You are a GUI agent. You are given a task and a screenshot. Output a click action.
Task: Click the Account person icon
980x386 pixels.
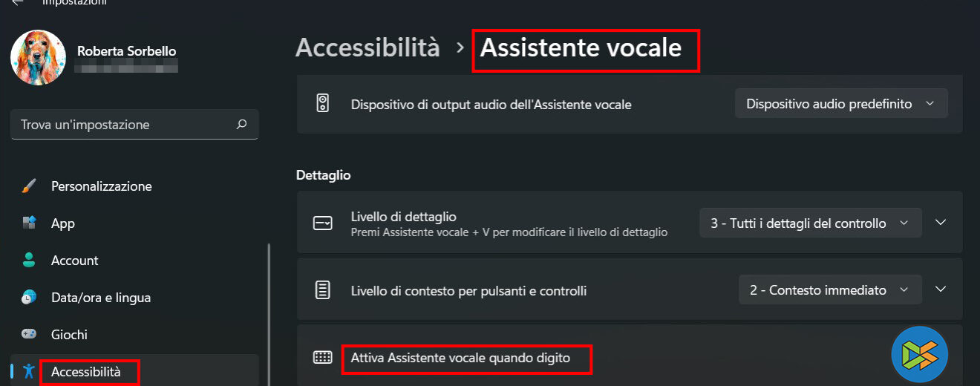click(29, 261)
